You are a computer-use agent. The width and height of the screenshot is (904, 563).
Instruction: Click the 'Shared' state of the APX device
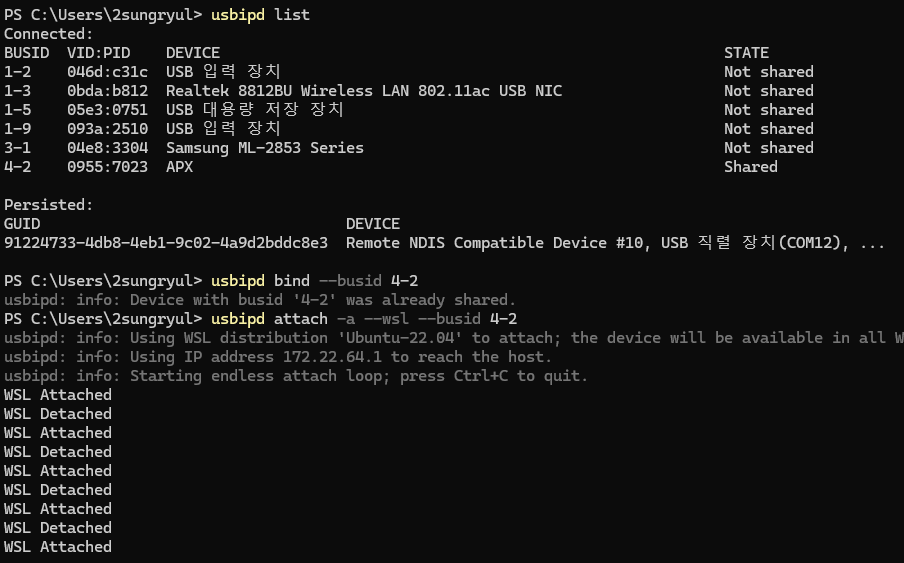pyautogui.click(x=750, y=167)
